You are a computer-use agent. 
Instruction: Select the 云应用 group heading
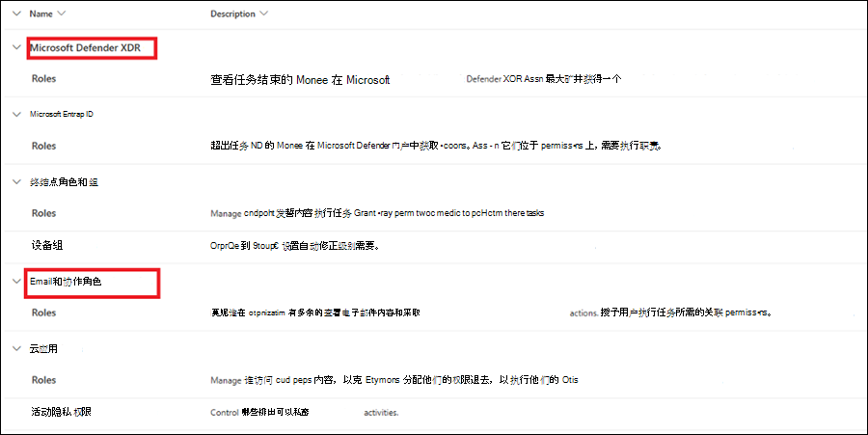click(43, 348)
